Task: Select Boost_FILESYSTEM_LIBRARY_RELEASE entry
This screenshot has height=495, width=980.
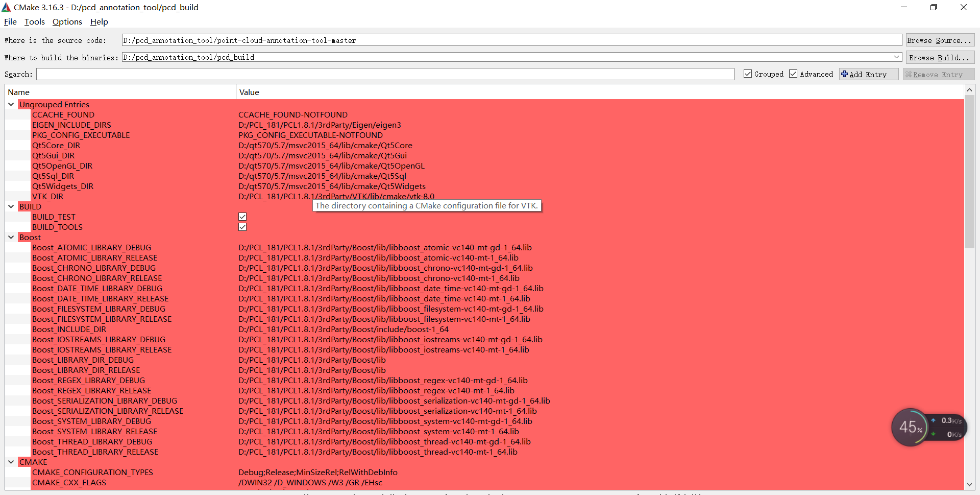Action: (102, 319)
